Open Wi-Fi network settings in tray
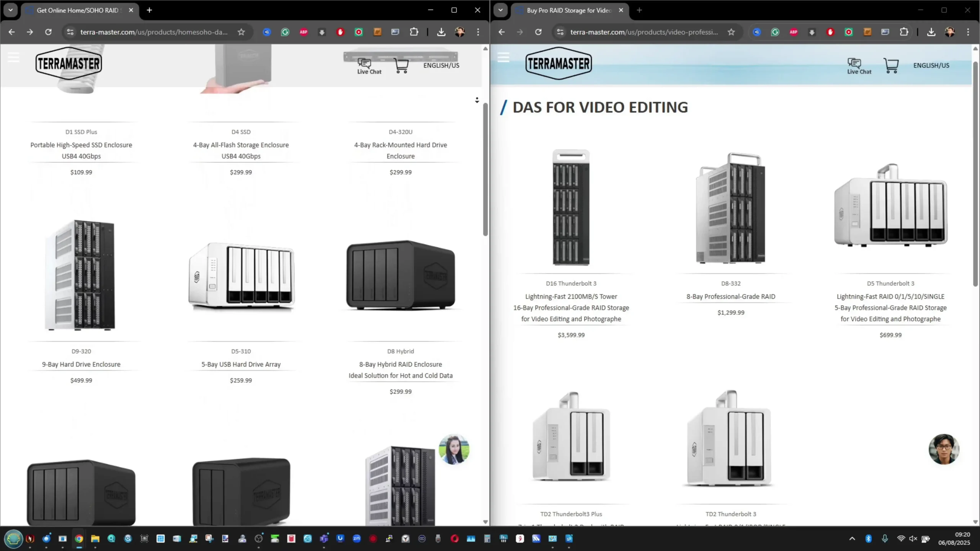This screenshot has height=551, width=980. click(901, 539)
